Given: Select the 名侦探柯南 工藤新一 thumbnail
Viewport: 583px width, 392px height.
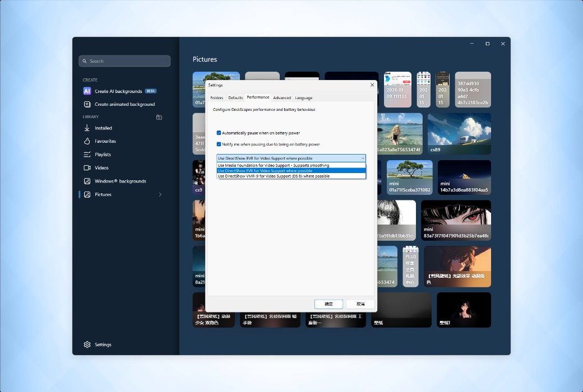Looking at the screenshot, I should coord(336,320).
